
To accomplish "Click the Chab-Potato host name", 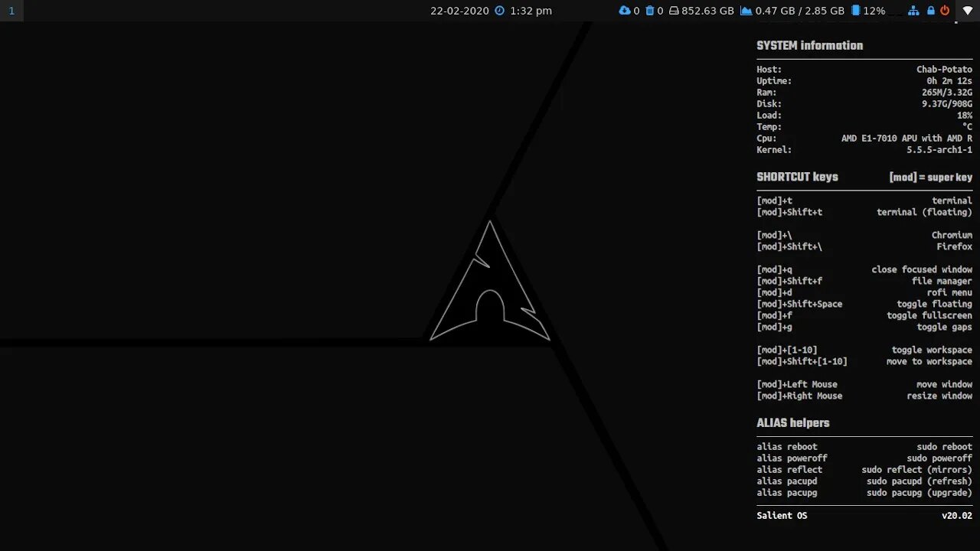I will (944, 70).
